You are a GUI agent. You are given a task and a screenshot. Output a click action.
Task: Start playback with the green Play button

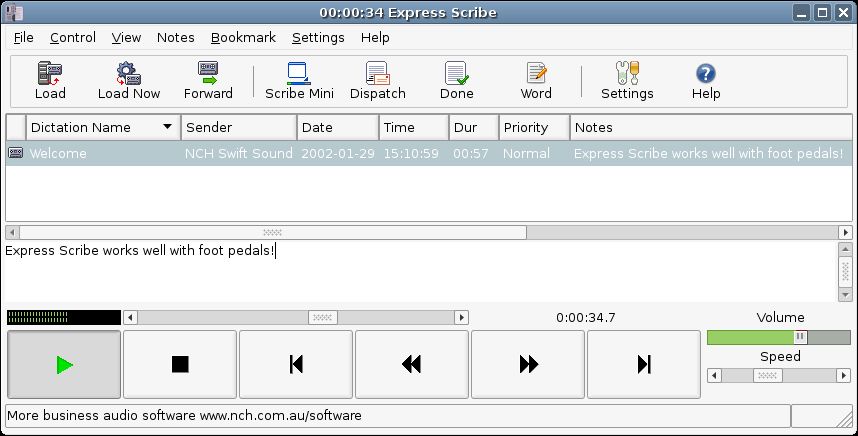64,364
